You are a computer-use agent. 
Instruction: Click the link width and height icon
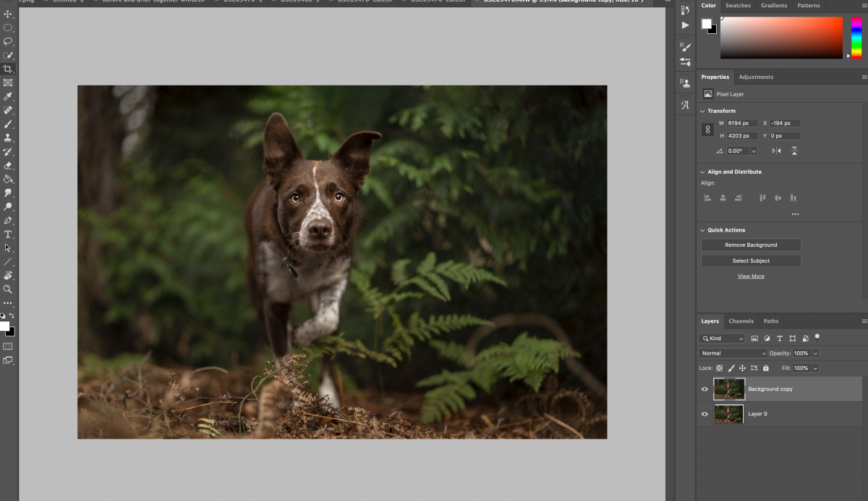707,129
